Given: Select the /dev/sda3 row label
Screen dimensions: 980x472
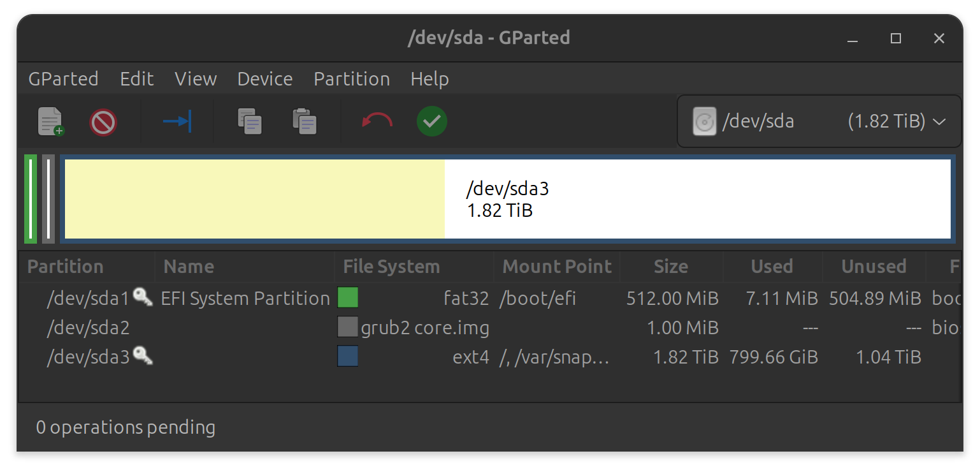Looking at the screenshot, I should [88, 357].
